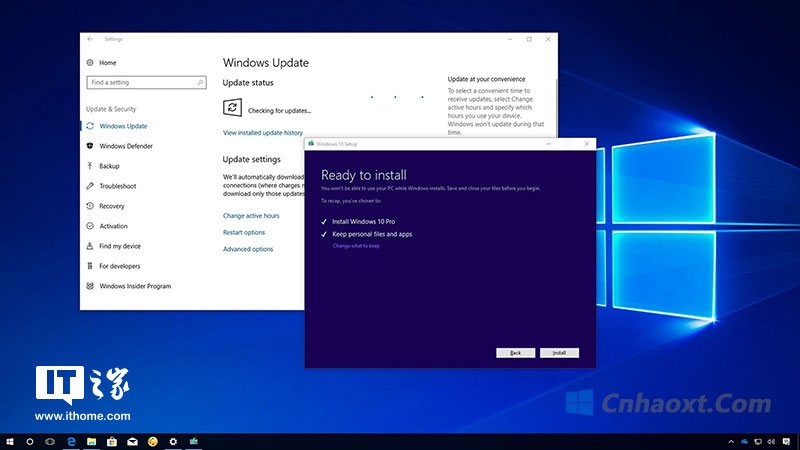The width and height of the screenshot is (800, 450).
Task: Click the OneDrive cloud tray icon
Action: [744, 442]
